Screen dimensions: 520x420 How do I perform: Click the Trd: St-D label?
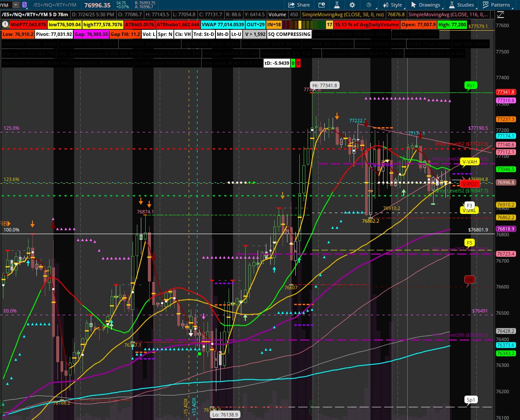click(x=204, y=34)
